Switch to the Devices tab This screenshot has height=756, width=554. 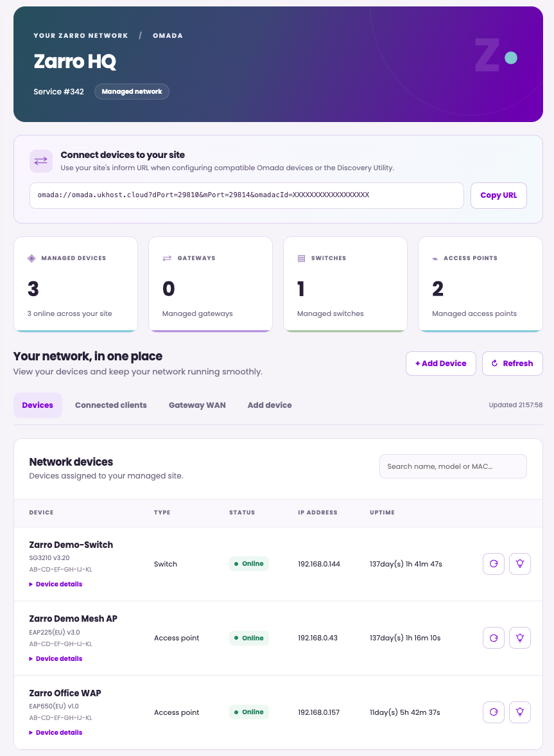(x=38, y=405)
